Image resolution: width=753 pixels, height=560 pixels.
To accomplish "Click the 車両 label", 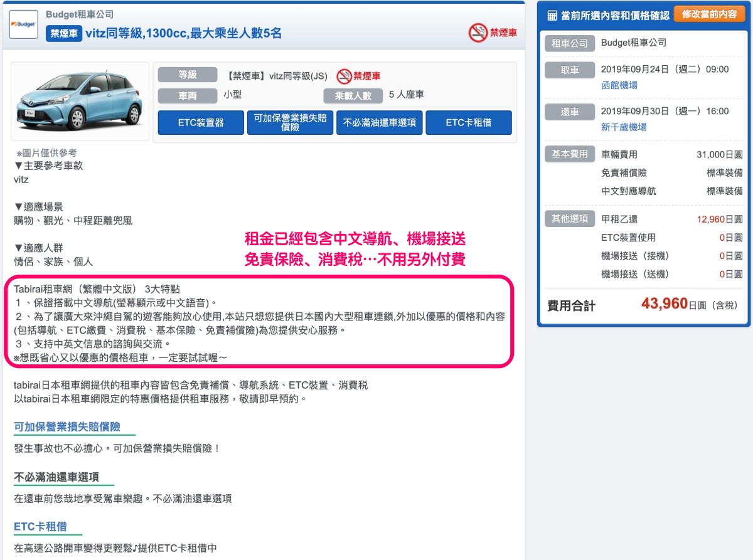I will pos(188,96).
